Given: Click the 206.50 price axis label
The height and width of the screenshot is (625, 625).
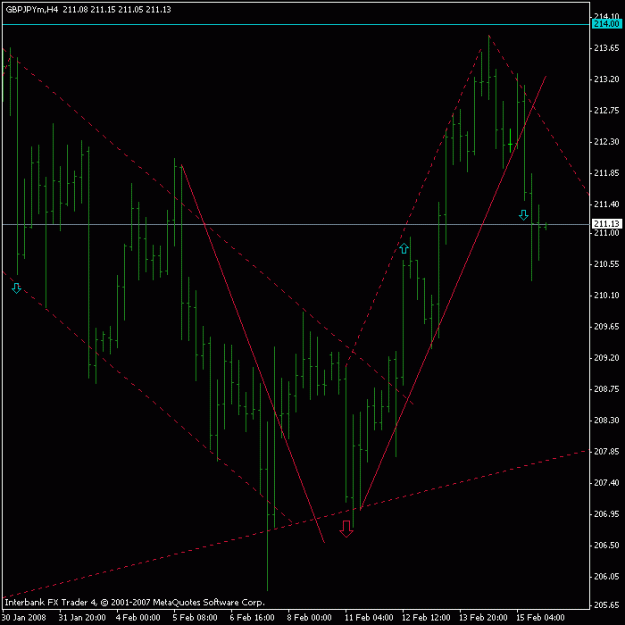Looking at the screenshot, I should (606, 545).
